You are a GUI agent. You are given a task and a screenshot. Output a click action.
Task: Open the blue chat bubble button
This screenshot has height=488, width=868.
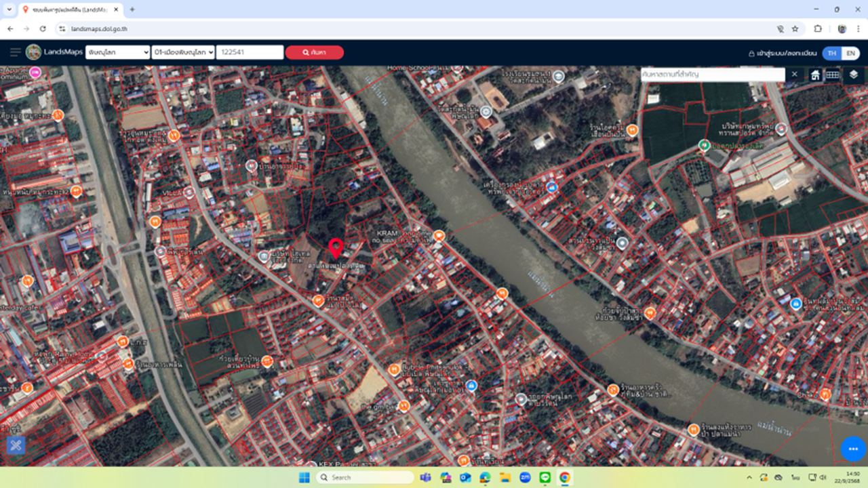point(852,449)
